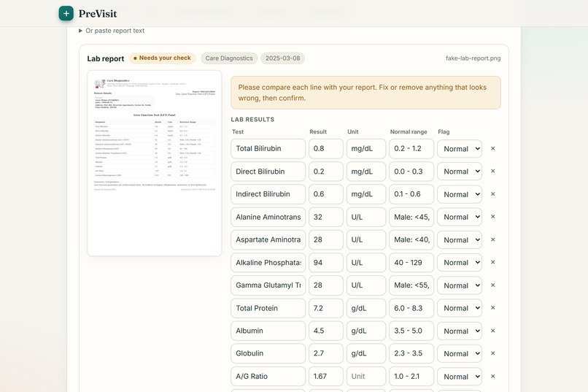
Task: Delete the Aspartate Aminotransferase row
Action: click(x=492, y=239)
